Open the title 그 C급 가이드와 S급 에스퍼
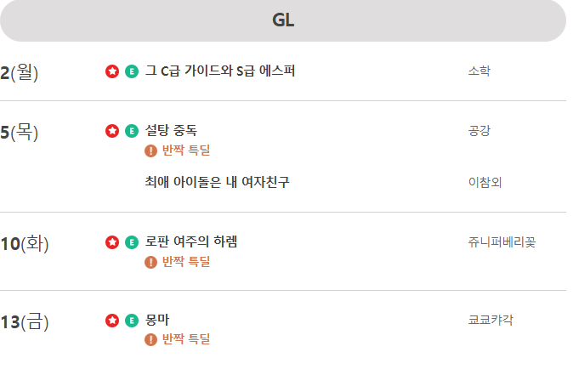Screen dimensions: 573x392 pyautogui.click(x=219, y=71)
